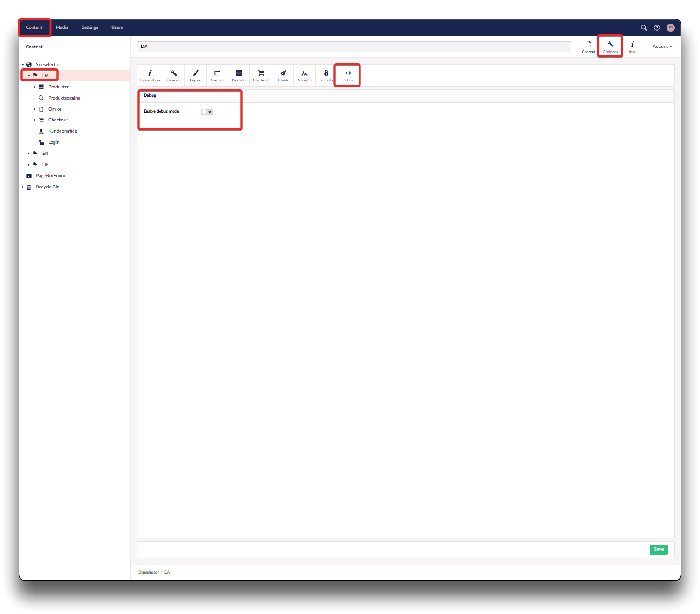Open the Actions dropdown
This screenshot has height=614, width=700.
click(662, 47)
